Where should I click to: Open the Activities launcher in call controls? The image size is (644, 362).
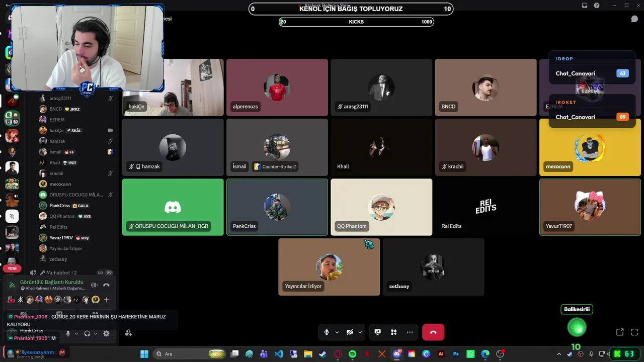coord(394,332)
